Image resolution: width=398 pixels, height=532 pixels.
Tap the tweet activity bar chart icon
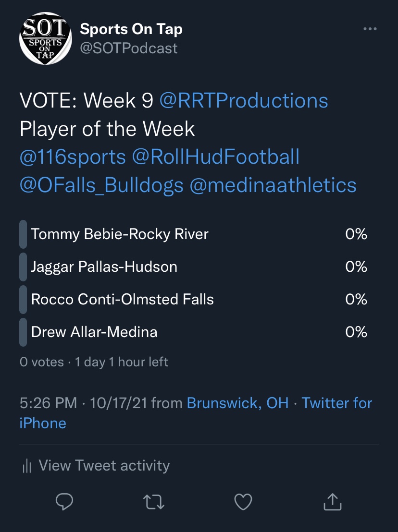(27, 466)
